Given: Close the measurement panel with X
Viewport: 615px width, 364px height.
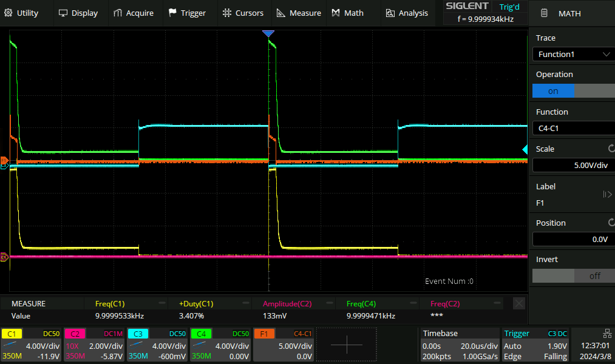Looking at the screenshot, I should [x=519, y=303].
